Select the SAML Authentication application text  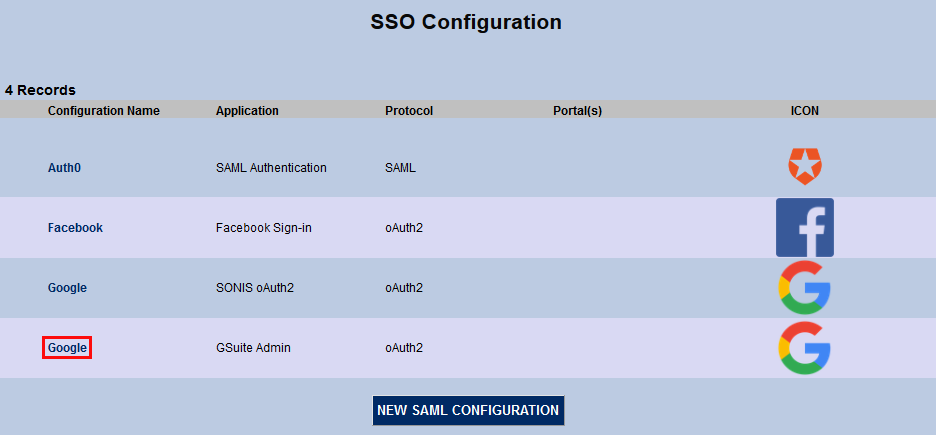(271, 168)
